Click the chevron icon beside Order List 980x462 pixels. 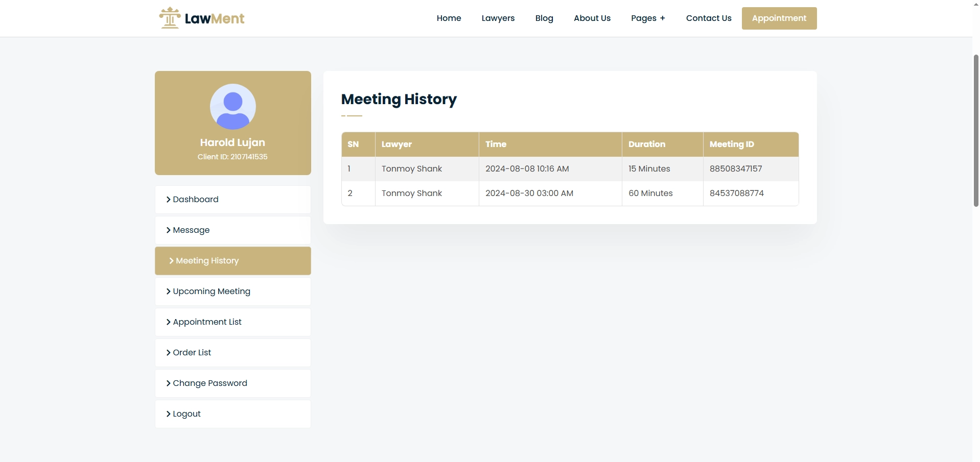168,353
